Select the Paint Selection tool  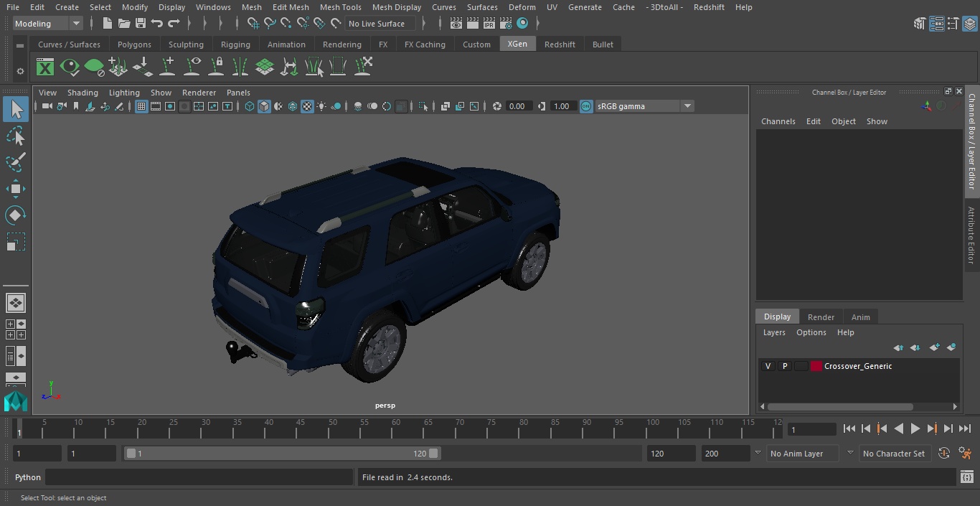pyautogui.click(x=16, y=162)
